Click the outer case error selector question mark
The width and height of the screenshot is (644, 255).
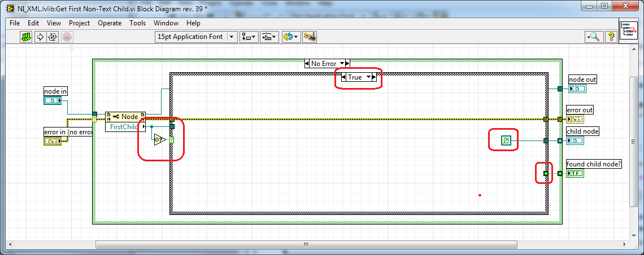[x=94, y=119]
